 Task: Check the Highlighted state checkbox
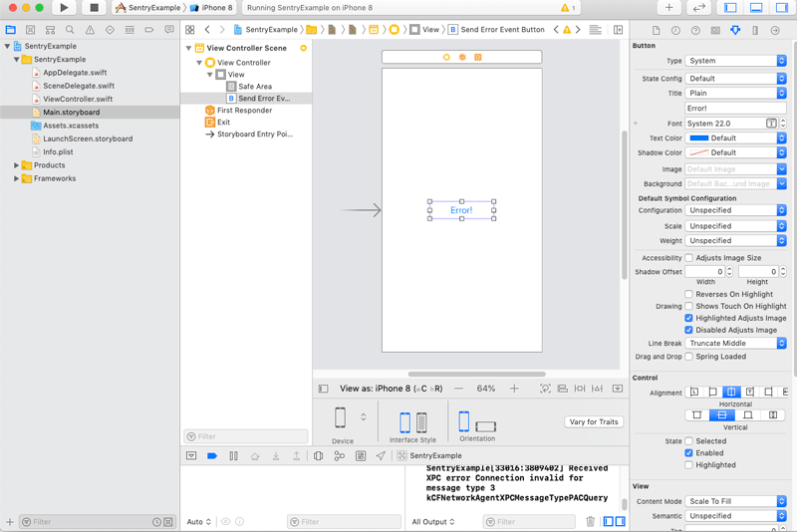(688, 465)
